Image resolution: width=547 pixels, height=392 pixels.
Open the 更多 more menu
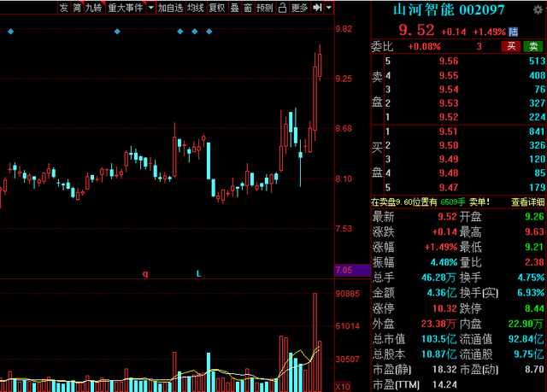click(x=300, y=8)
